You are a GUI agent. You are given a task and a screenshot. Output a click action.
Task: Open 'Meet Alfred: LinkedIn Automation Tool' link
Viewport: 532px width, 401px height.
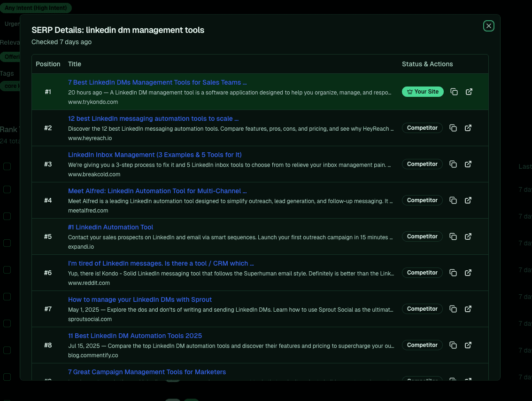(157, 191)
